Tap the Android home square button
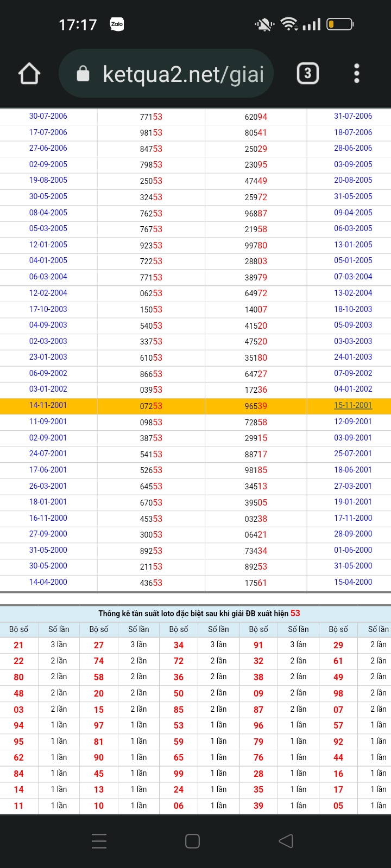 pyautogui.click(x=192, y=841)
